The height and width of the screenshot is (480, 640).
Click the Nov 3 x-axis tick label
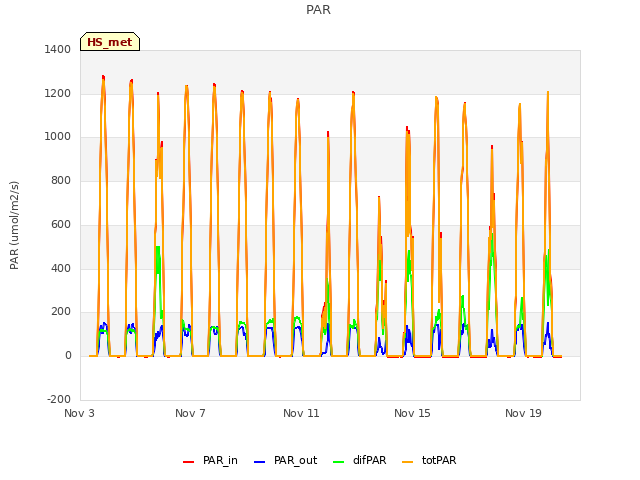click(x=79, y=413)
